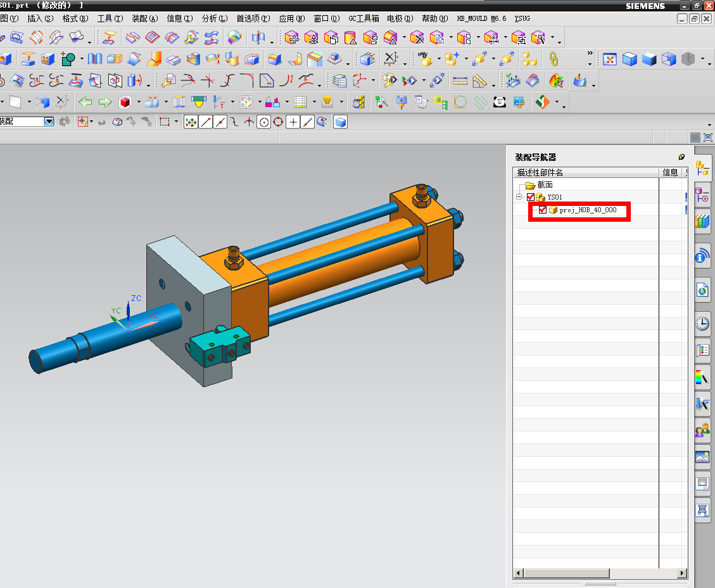715x588 pixels.
Task: Click the navigator horizontal scrollbar right arrow
Action: (682, 573)
